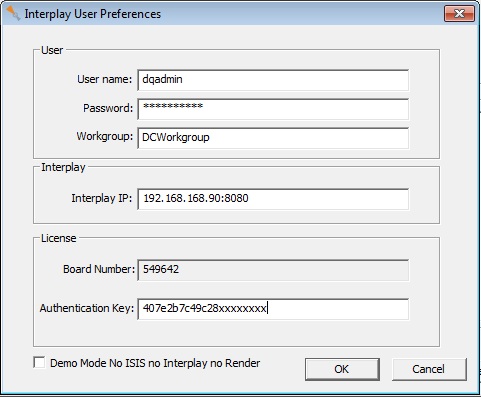The height and width of the screenshot is (397, 481).
Task: Click the "Workgroup:" label
Action: click(x=105, y=136)
